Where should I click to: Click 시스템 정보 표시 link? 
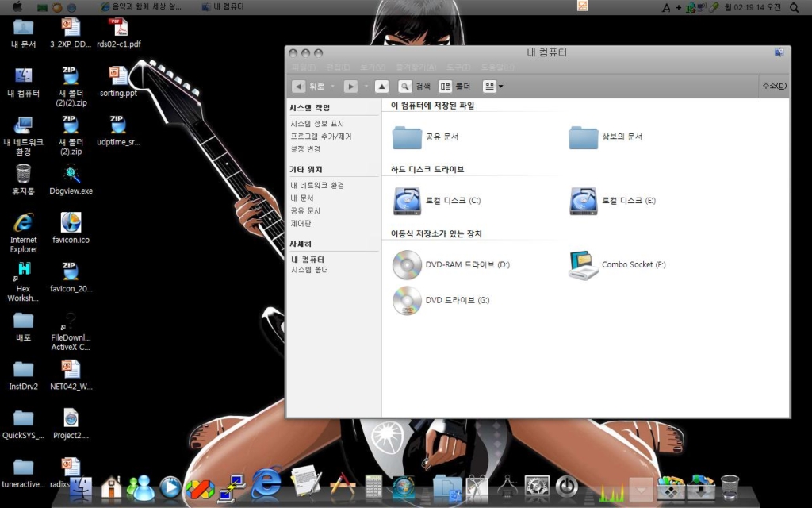coord(317,124)
